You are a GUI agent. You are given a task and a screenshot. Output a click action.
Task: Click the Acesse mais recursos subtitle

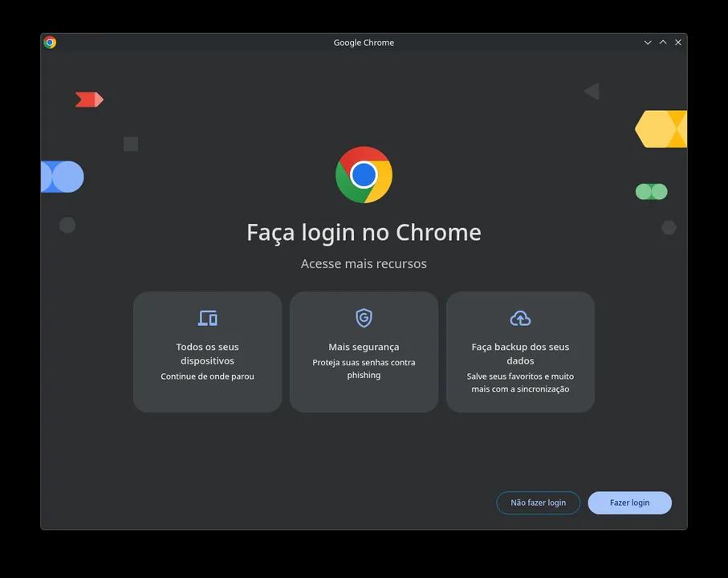[364, 263]
